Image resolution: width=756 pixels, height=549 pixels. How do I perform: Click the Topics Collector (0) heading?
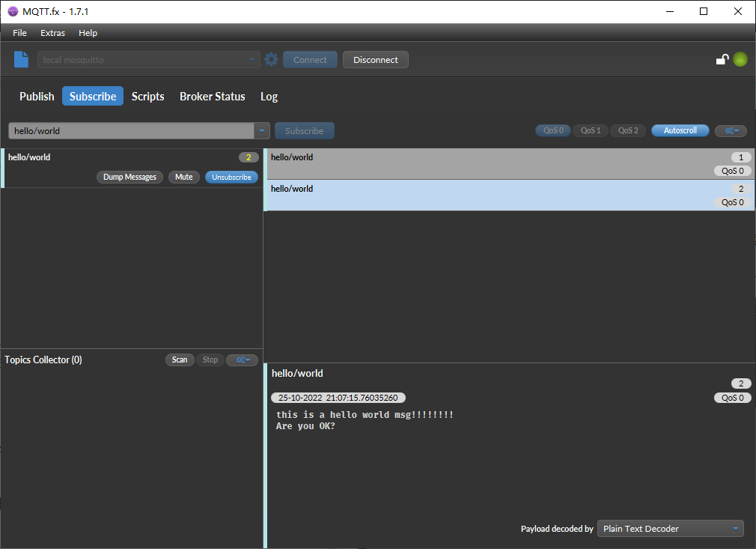[43, 360]
